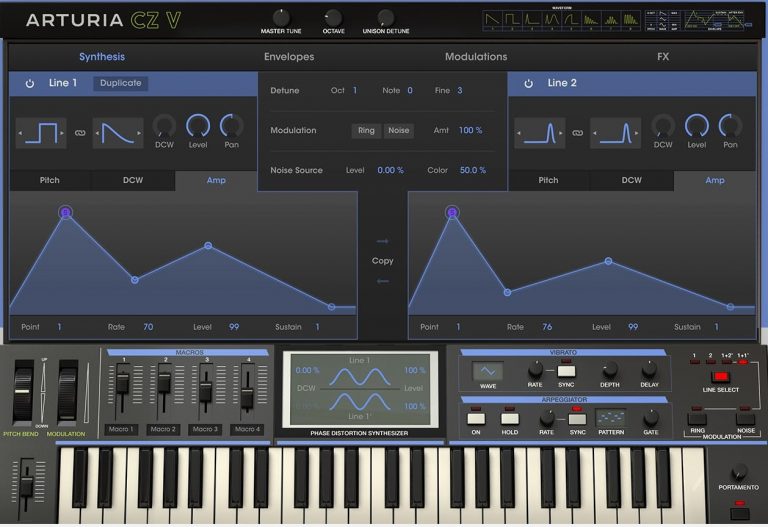Click copy left arrow below Copy label
This screenshot has height=527, width=768.
pyautogui.click(x=383, y=281)
